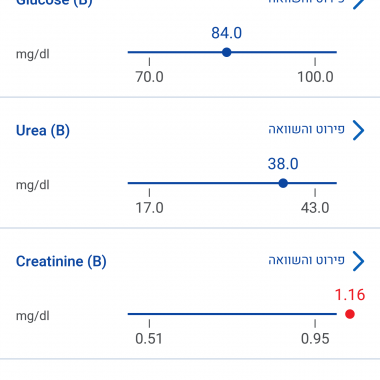Click the Glucose (B) test name
380x380 pixels.
coord(54,3)
